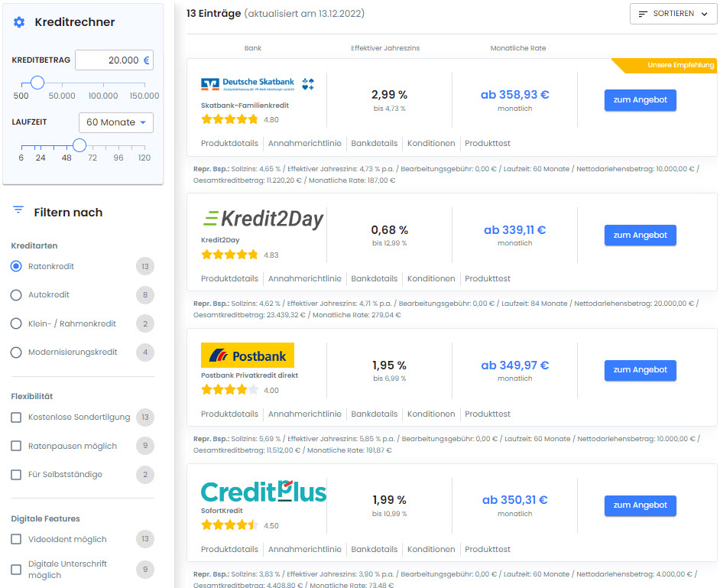Click the Deutsche Skatbank logo

[x=258, y=84]
